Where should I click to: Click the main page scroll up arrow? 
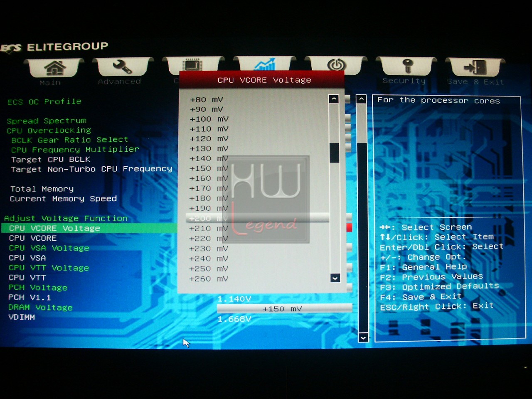coord(362,99)
